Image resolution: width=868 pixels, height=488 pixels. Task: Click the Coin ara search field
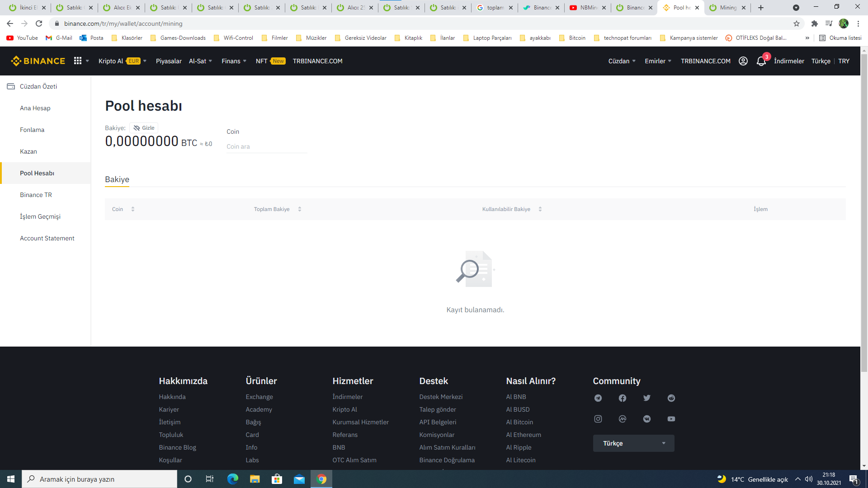267,146
